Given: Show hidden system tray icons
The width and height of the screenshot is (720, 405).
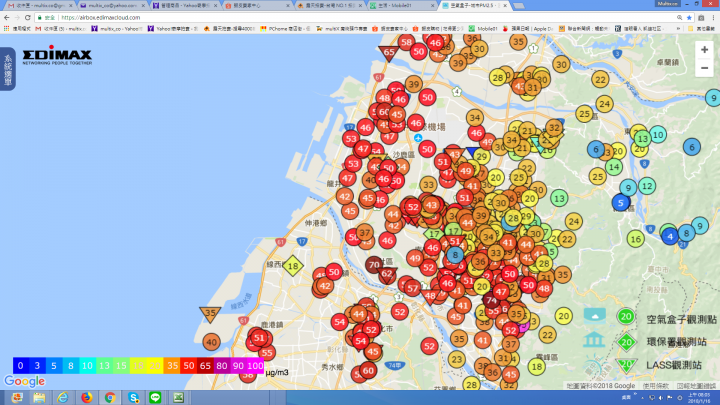Looking at the screenshot, I should tap(642, 398).
